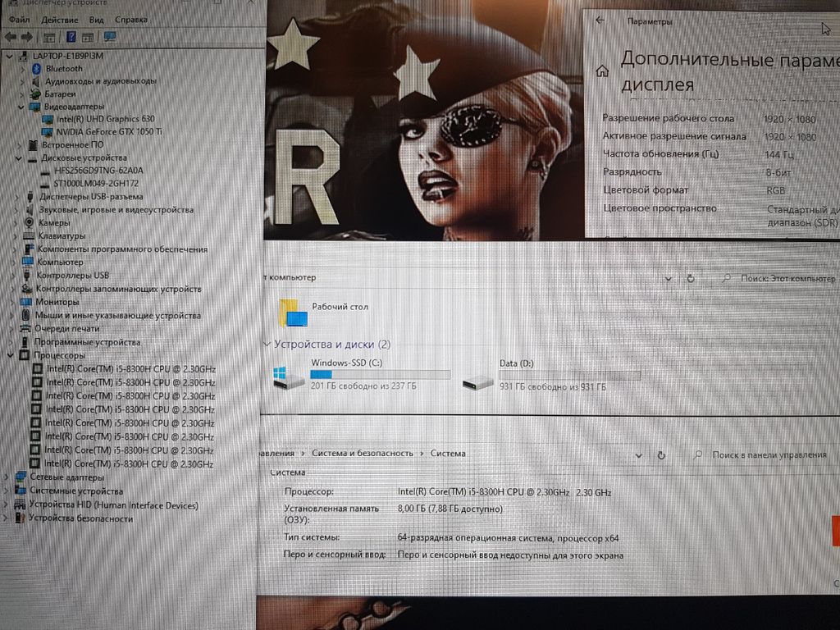Open the Desktop folder 'Рабочий стол'
This screenshot has width=840, height=630.
294,312
